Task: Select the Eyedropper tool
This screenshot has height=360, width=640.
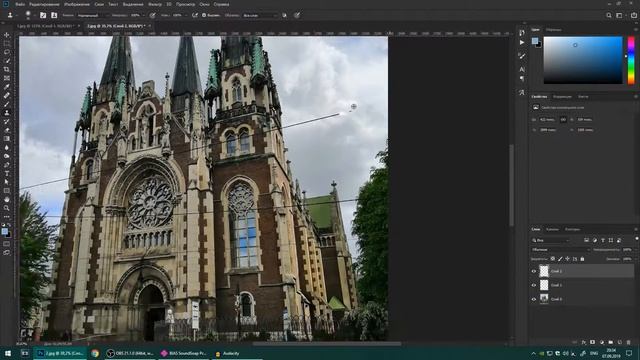Action: pos(7,87)
